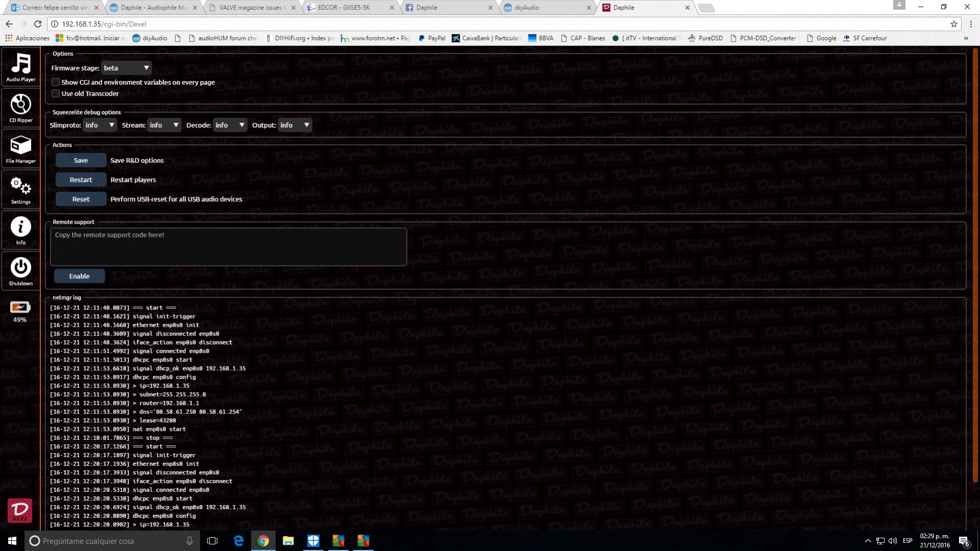
Task: Bookmark this page with the star
Action: tap(953, 24)
